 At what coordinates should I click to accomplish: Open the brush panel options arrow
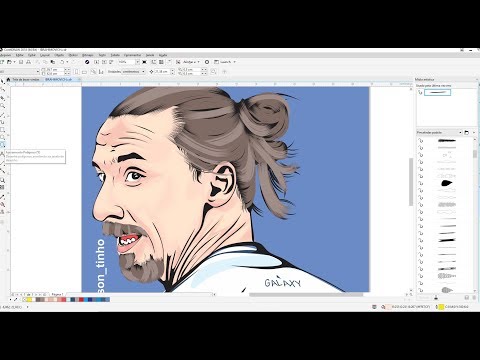(474, 132)
